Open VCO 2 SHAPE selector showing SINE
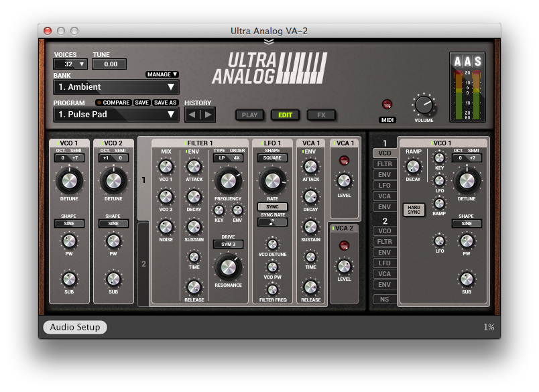The height and width of the screenshot is (392, 539). point(113,223)
